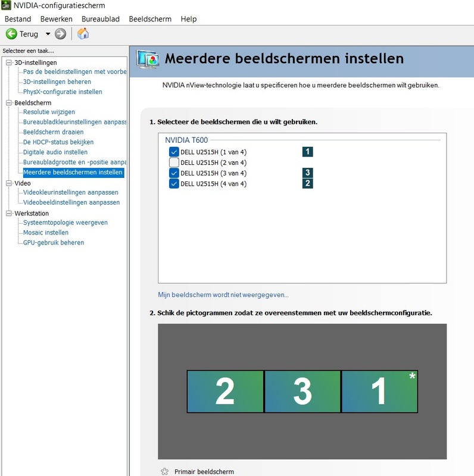Select Meerdere beeldschermen instellen
The image size is (474, 476).
point(73,172)
